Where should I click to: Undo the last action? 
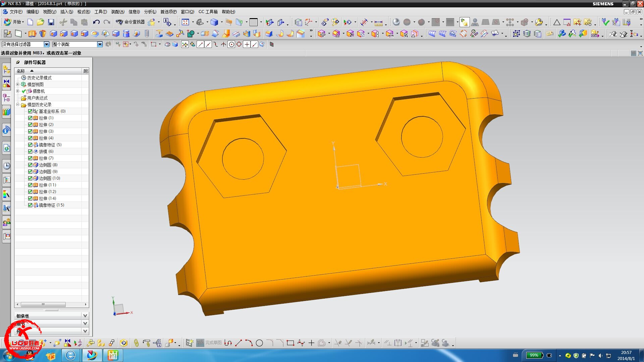[x=96, y=22]
